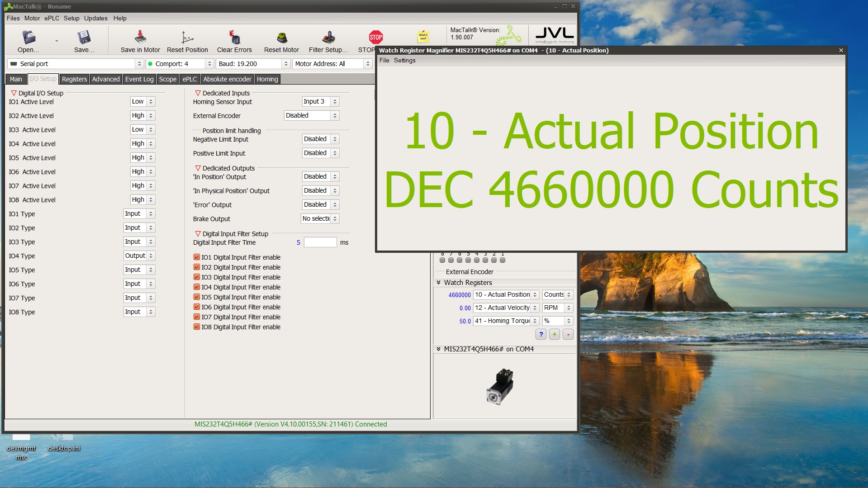The height and width of the screenshot is (488, 868).
Task: Switch to the Scope tab
Action: click(x=167, y=79)
